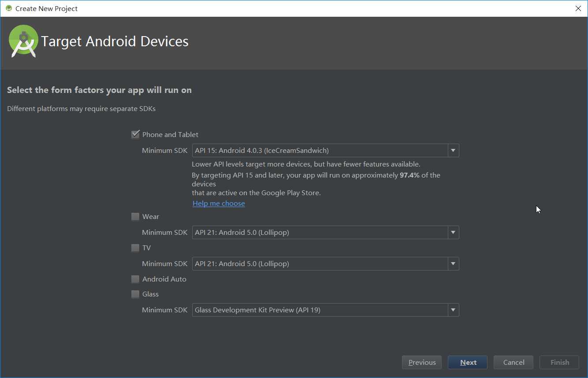Image resolution: width=588 pixels, height=378 pixels.
Task: Click the 97.4% device coverage text
Action: pos(409,175)
